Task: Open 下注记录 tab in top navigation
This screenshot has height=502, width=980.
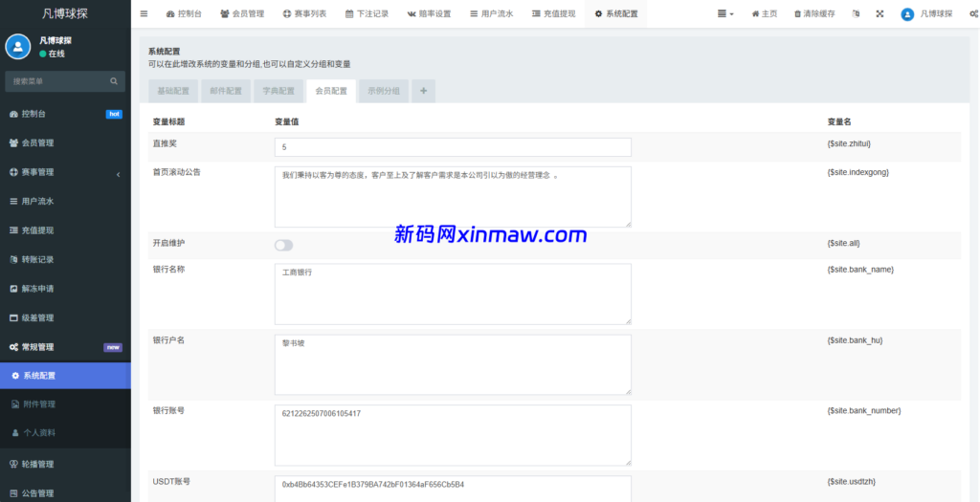Action: click(x=367, y=13)
